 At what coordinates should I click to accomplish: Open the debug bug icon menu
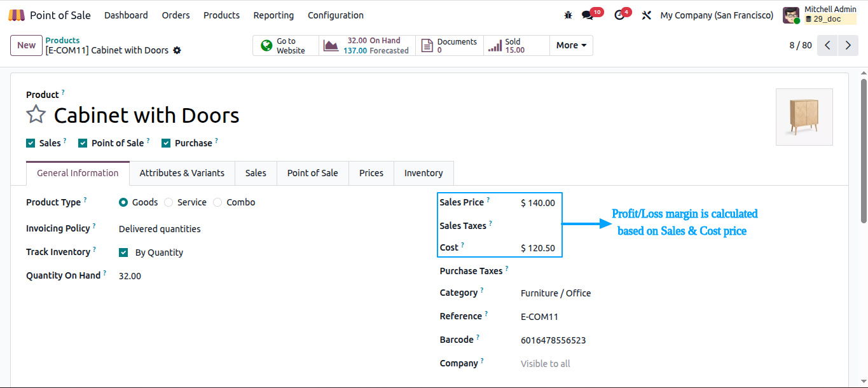[x=568, y=15]
